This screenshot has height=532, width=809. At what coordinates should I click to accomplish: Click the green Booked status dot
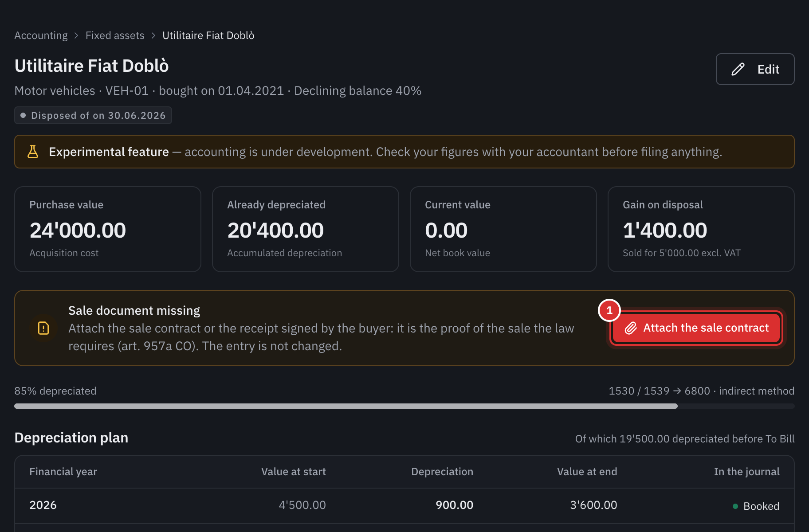(735, 506)
